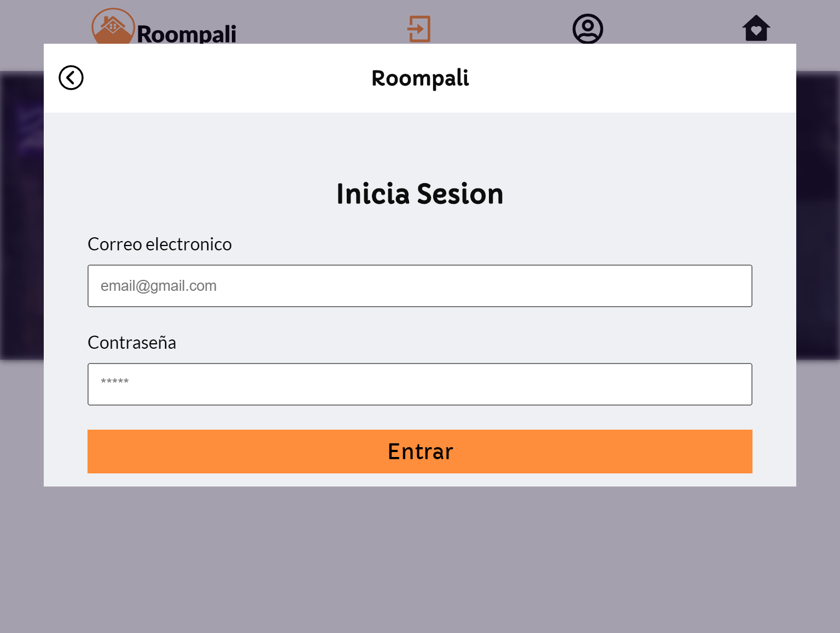This screenshot has height=633, width=840.
Task: Dismiss dialog by clicking backdrop below it
Action: click(x=420, y=558)
